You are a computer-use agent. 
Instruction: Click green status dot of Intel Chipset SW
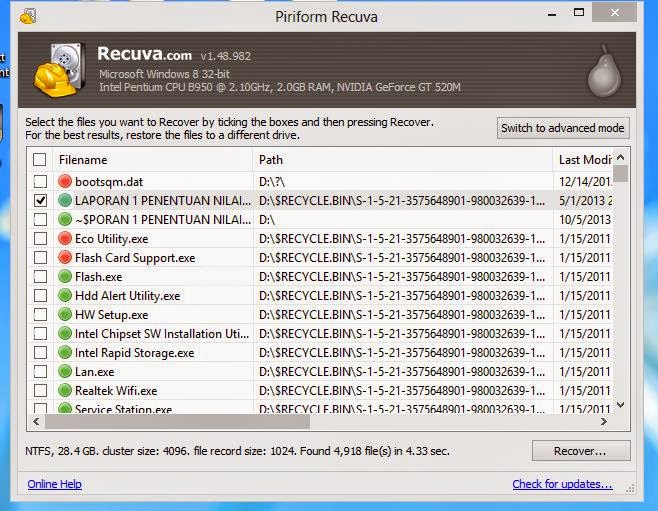pos(65,333)
